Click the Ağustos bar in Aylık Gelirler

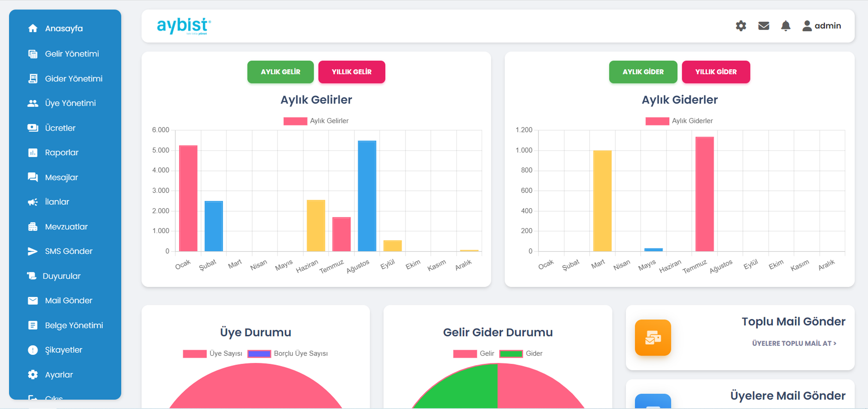[367, 196]
